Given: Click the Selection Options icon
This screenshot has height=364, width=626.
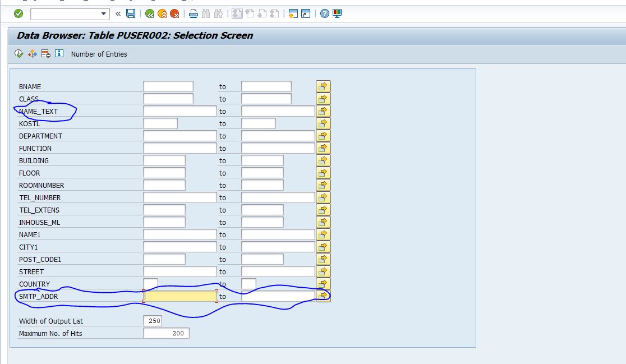Looking at the screenshot, I should coord(33,54).
